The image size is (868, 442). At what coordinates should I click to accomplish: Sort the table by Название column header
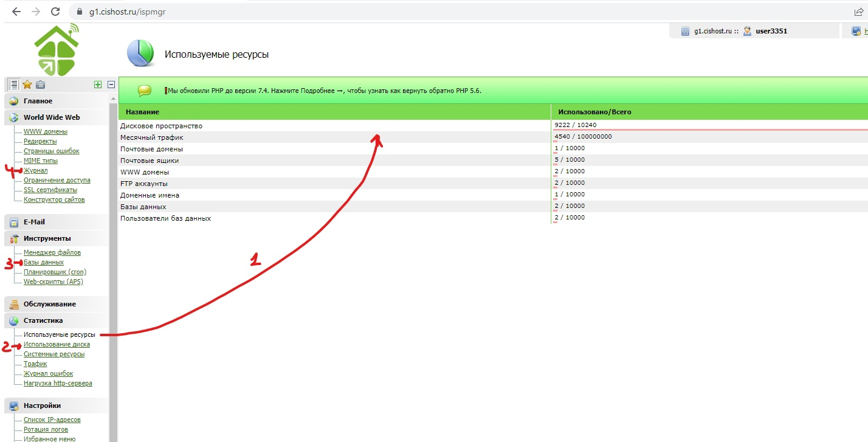click(x=140, y=112)
